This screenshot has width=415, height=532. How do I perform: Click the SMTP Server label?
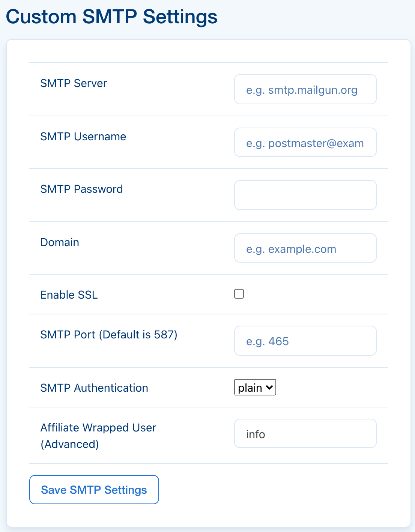pos(74,83)
